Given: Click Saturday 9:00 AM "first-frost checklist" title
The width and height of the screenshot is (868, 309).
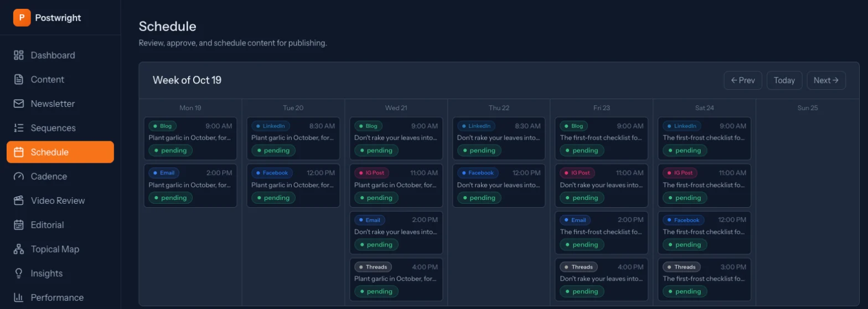Looking at the screenshot, I should pos(705,138).
